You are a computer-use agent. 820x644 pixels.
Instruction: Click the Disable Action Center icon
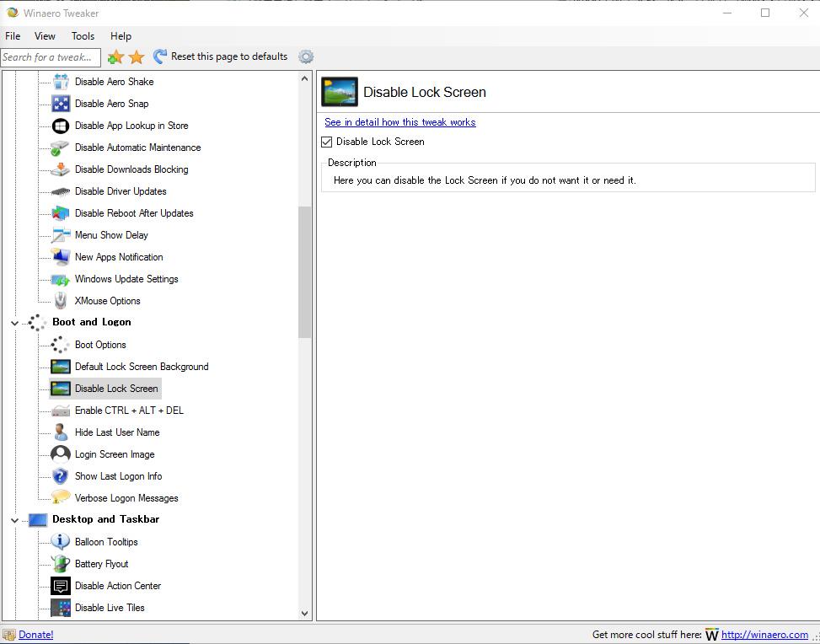coord(61,586)
